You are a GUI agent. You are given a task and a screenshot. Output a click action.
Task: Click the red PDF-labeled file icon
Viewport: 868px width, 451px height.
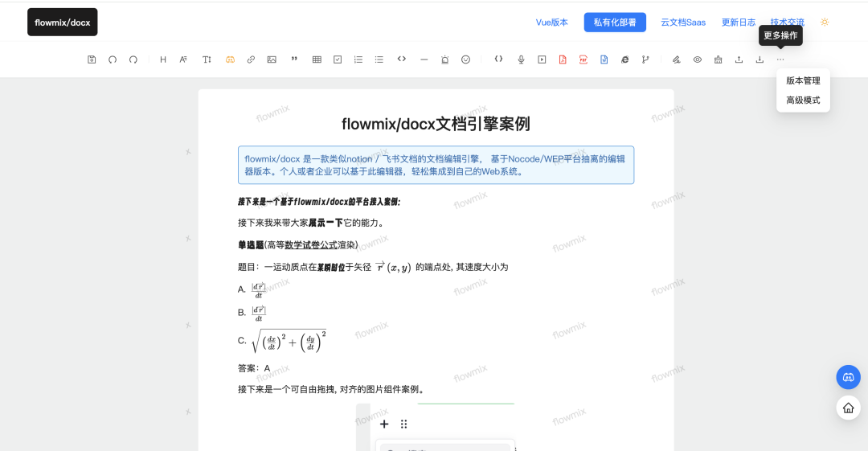(583, 59)
